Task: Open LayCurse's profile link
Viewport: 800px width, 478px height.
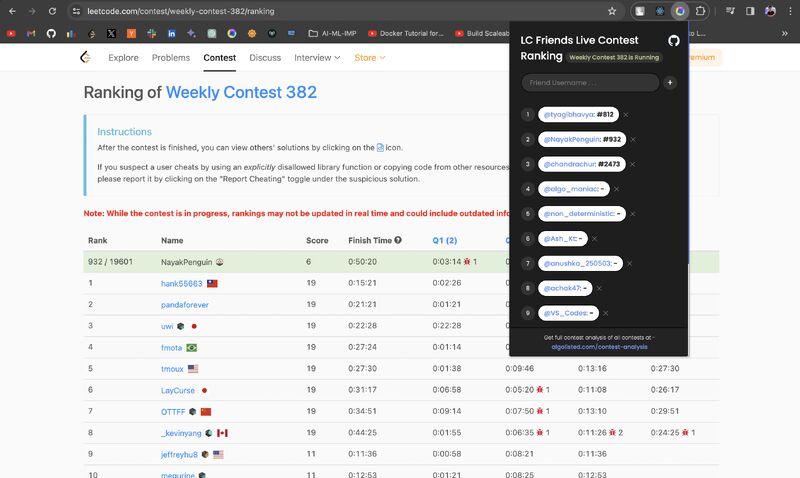Action: (178, 391)
